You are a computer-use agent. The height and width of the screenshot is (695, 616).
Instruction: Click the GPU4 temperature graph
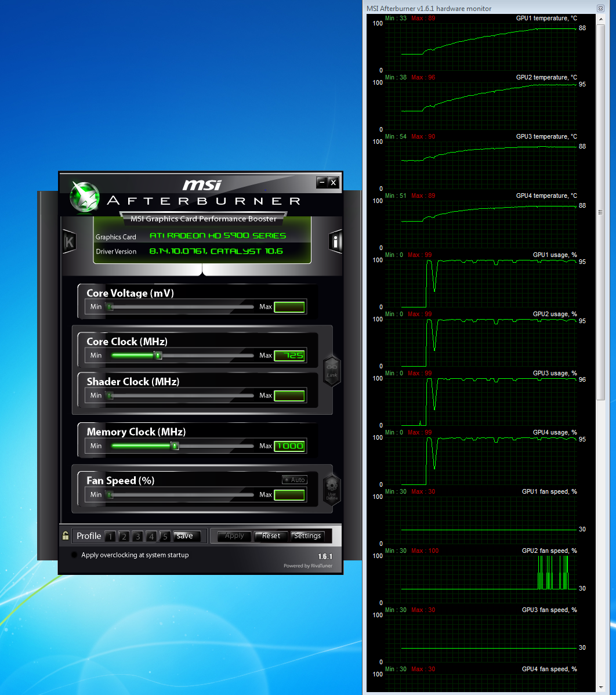pyautogui.click(x=481, y=225)
